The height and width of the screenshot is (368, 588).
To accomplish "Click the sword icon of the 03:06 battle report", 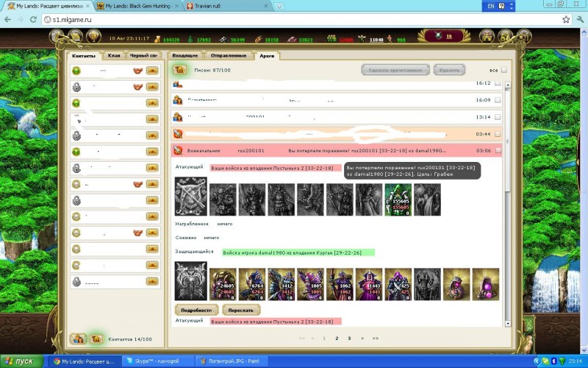I will click(178, 151).
